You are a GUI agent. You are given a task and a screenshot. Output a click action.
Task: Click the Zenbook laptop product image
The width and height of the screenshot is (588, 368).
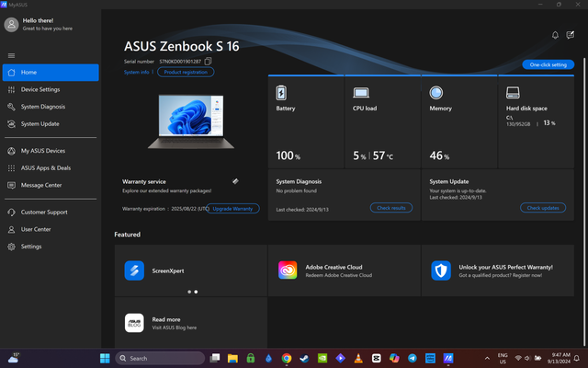click(191, 121)
